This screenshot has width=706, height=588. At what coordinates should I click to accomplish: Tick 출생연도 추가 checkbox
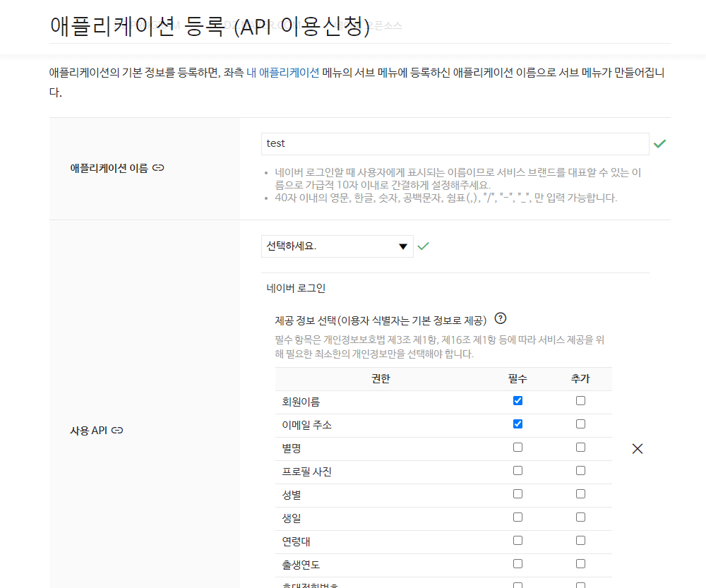click(580, 564)
